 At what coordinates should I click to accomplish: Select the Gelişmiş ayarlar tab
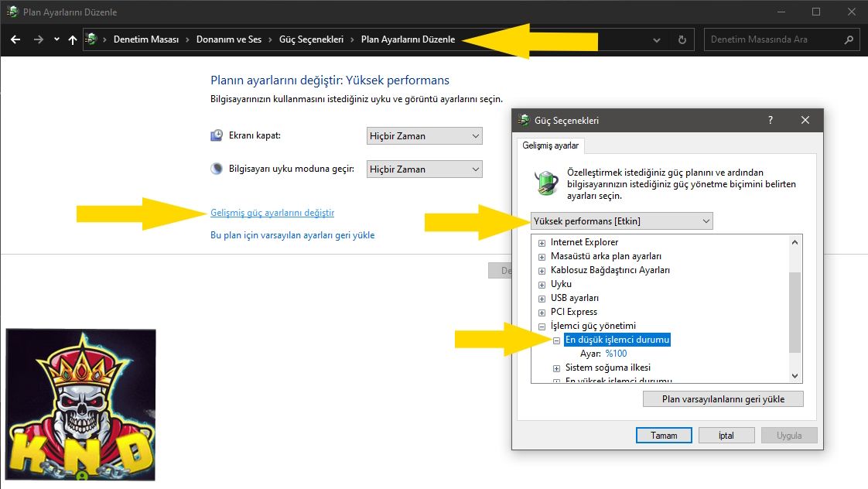coord(550,145)
